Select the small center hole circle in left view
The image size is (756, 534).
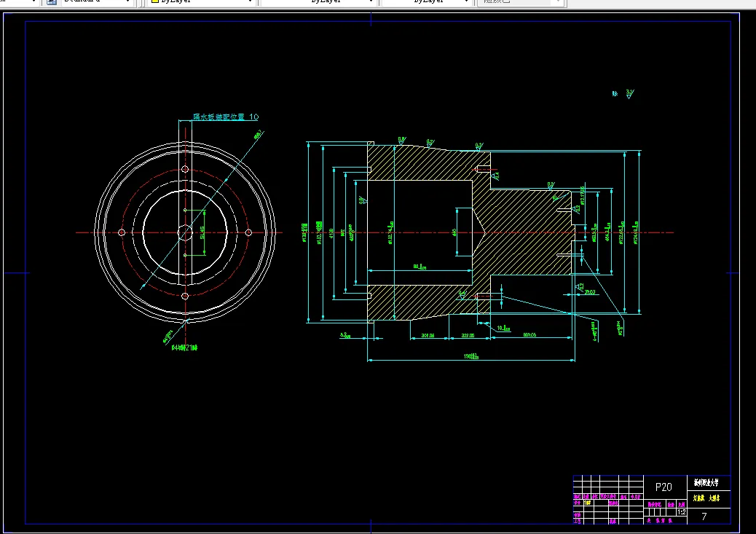click(x=185, y=232)
